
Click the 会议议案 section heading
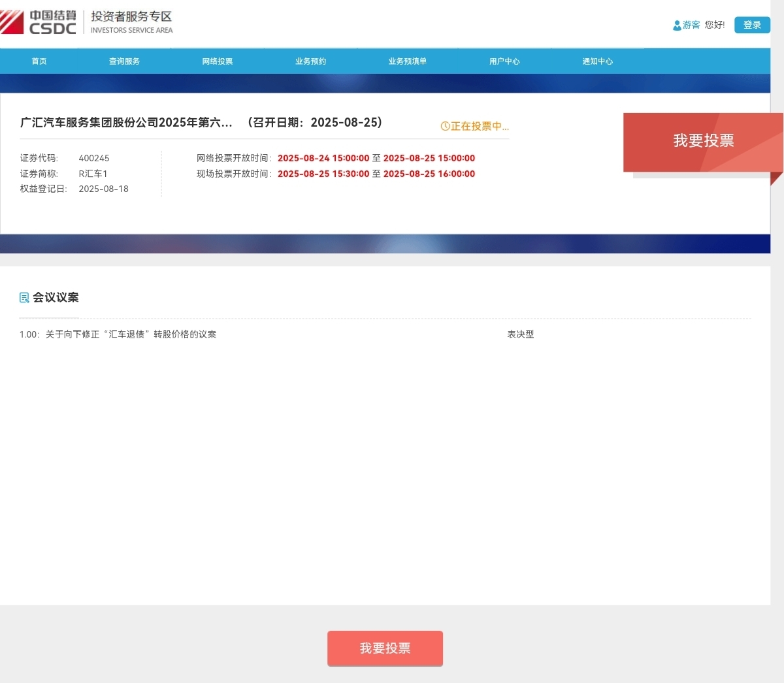click(56, 298)
